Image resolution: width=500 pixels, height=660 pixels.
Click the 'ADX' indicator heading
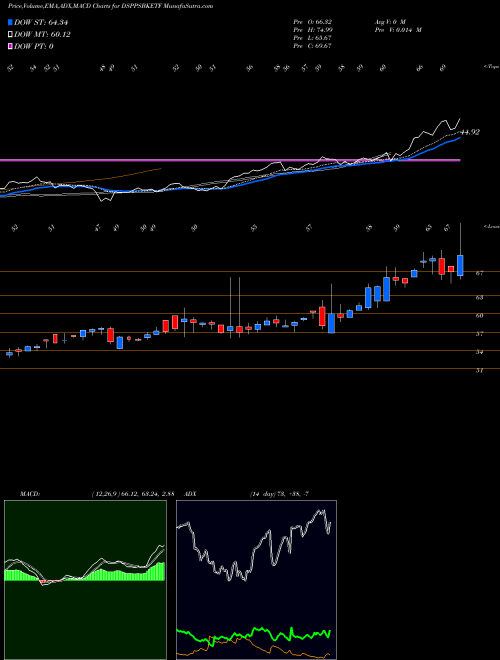pyautogui.click(x=191, y=494)
